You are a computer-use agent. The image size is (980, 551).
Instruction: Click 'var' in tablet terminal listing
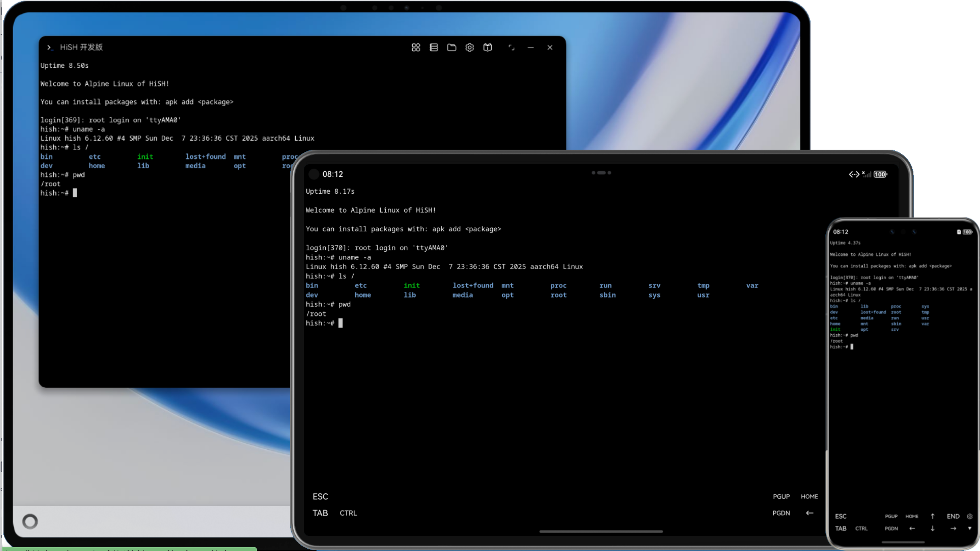point(752,285)
